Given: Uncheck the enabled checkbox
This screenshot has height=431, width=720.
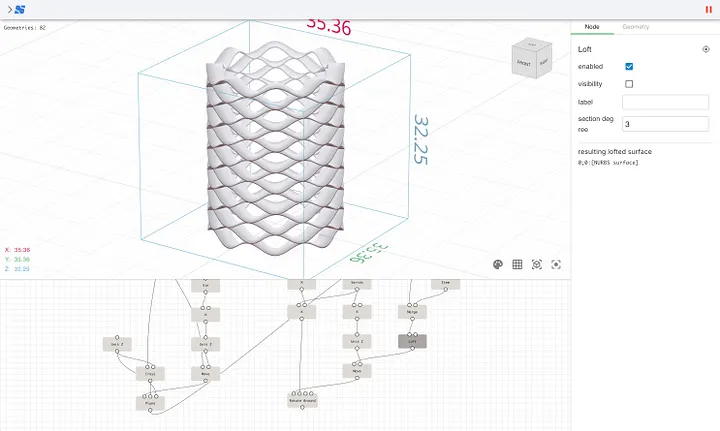Looking at the screenshot, I should 629,67.
